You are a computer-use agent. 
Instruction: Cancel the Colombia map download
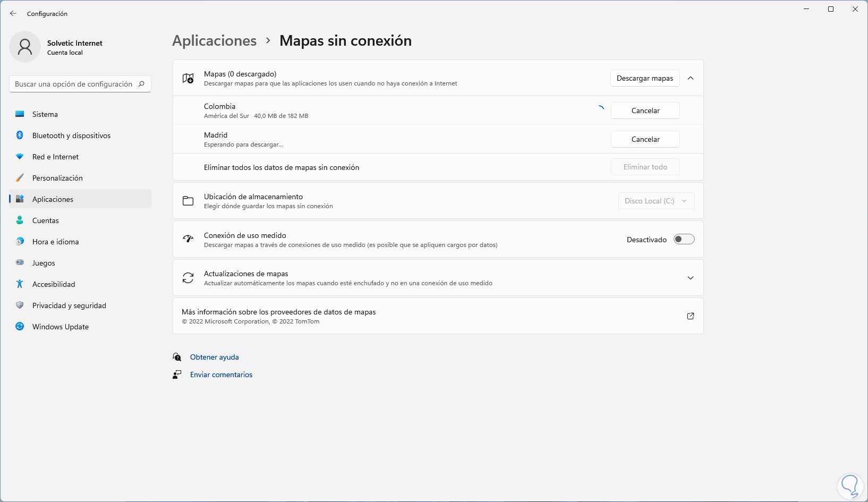coord(645,110)
